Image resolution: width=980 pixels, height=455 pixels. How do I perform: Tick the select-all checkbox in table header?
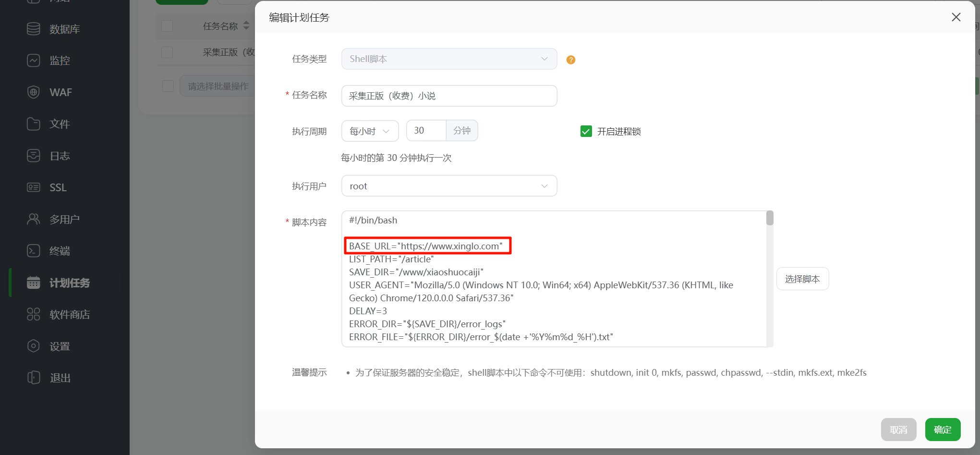[x=167, y=26]
